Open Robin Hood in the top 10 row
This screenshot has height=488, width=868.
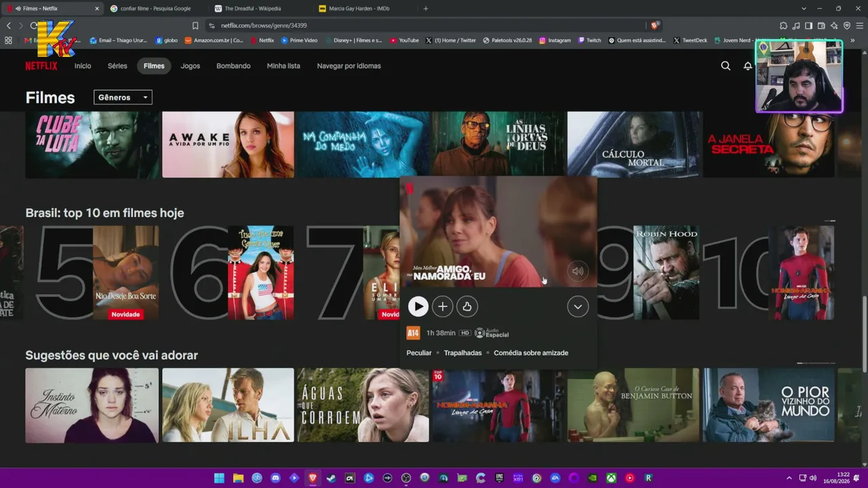pyautogui.click(x=666, y=272)
